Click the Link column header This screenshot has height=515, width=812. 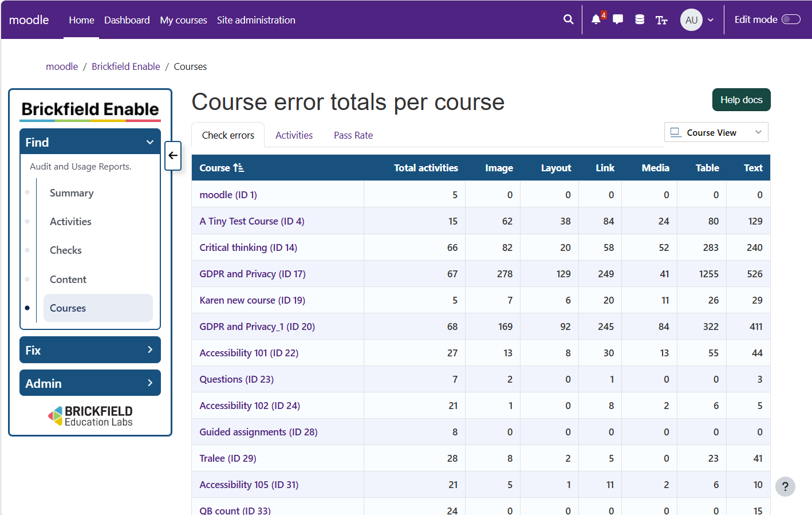605,168
